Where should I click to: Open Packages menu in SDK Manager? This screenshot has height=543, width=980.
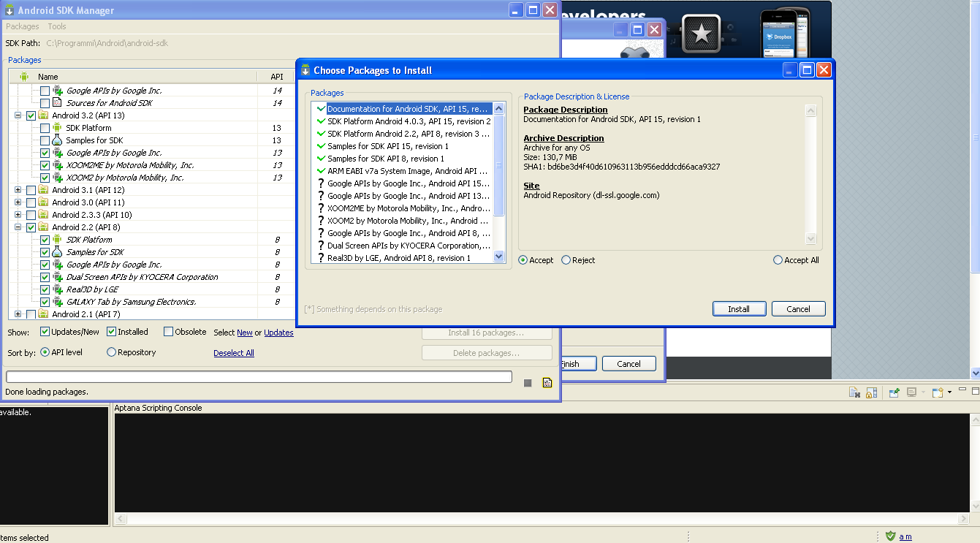[23, 26]
